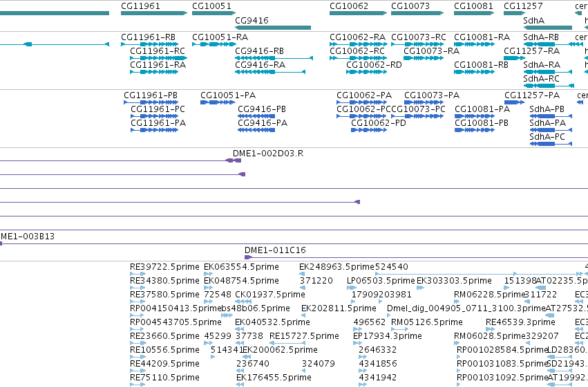The width and height of the screenshot is (588, 388).
Task: Open protein CG9416-PA label
Action: click(263, 123)
